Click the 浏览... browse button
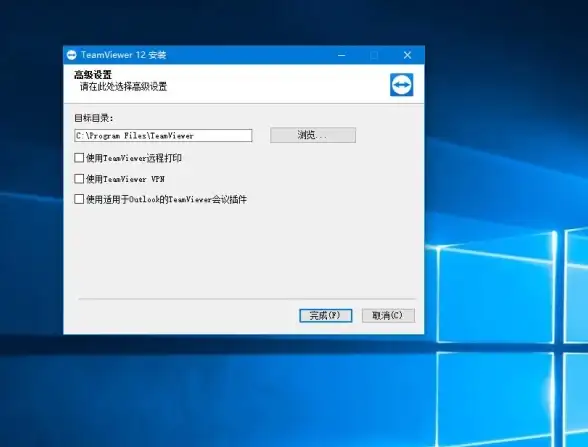The width and height of the screenshot is (588, 447). [x=313, y=135]
